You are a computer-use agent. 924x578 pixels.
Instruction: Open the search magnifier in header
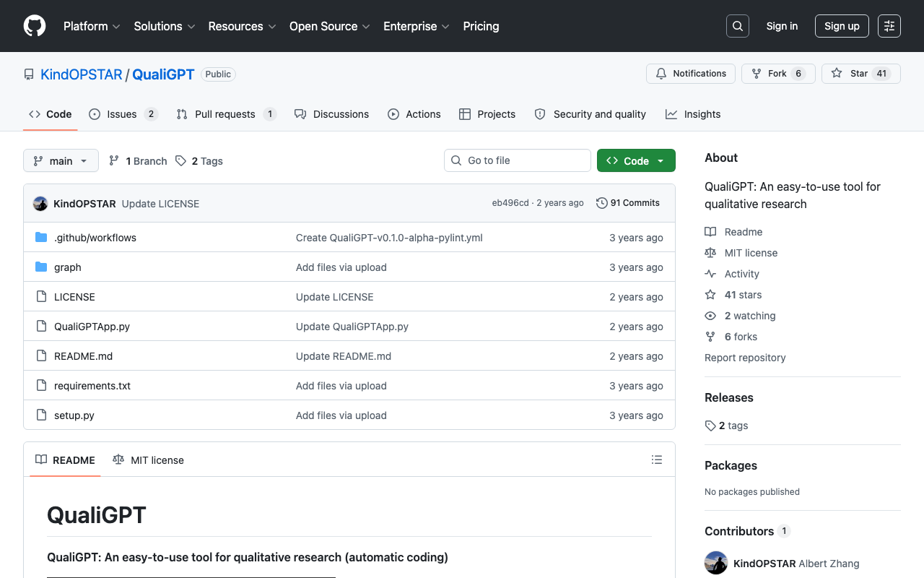tap(738, 26)
